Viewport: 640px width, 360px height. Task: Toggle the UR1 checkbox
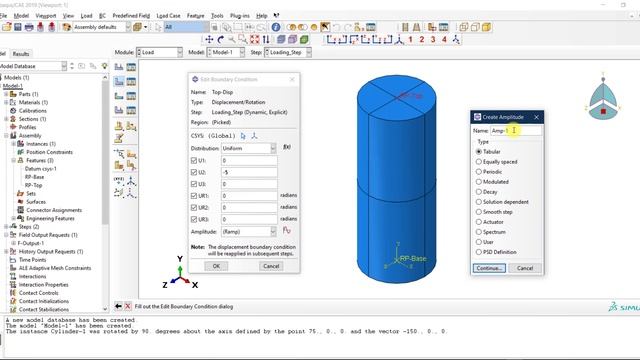[x=194, y=196]
